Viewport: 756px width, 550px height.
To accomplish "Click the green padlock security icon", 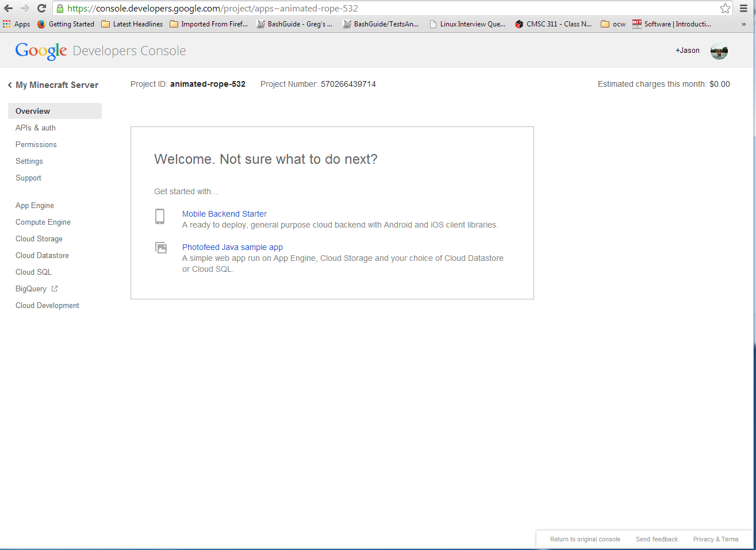I will [60, 9].
